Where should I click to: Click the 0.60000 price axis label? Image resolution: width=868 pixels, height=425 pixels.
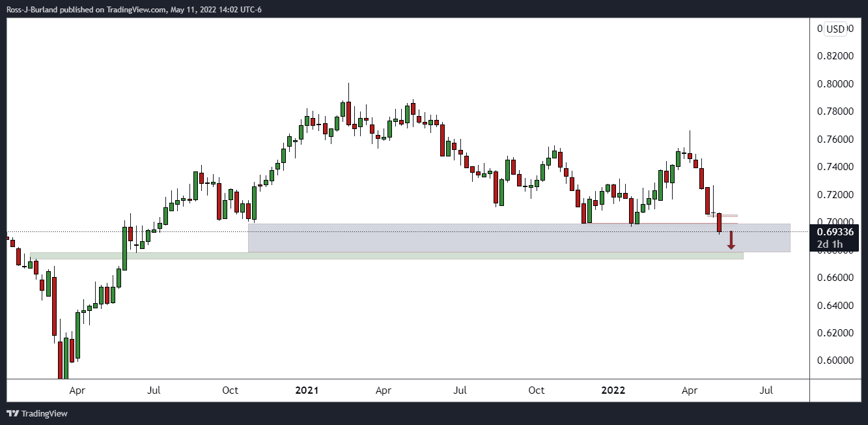(835, 360)
